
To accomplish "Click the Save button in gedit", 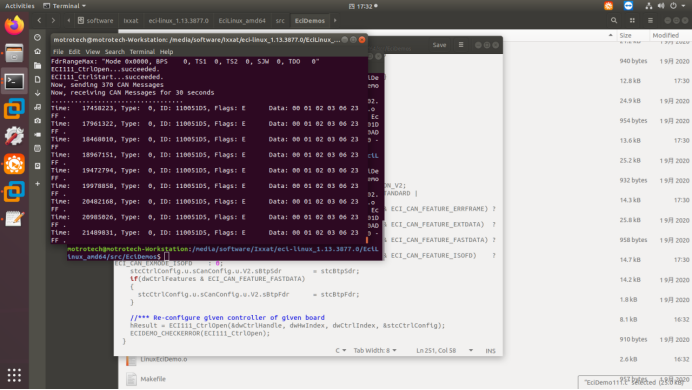I will point(439,45).
